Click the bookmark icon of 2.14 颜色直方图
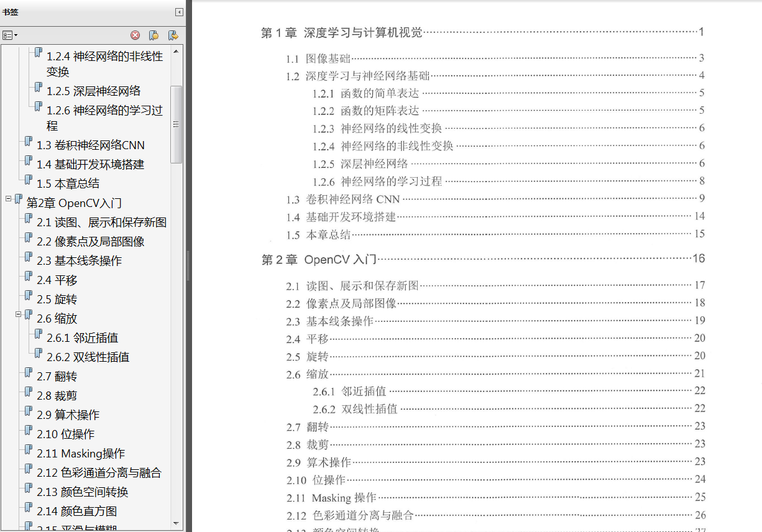 tap(29, 508)
